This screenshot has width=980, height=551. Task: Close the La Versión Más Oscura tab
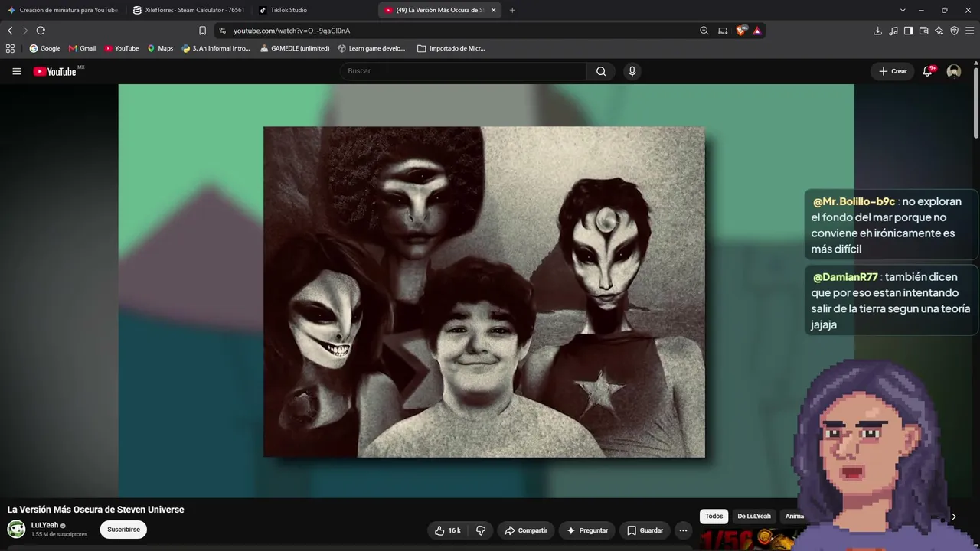(493, 10)
